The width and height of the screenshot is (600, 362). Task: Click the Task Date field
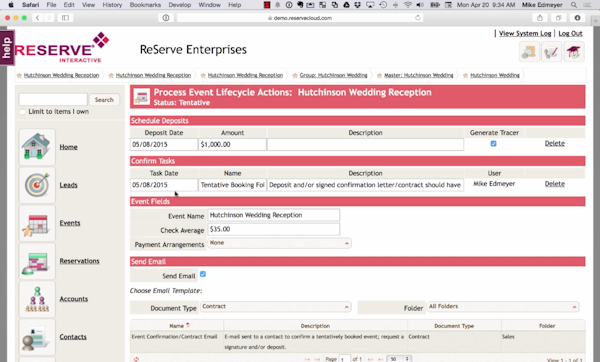coord(164,185)
